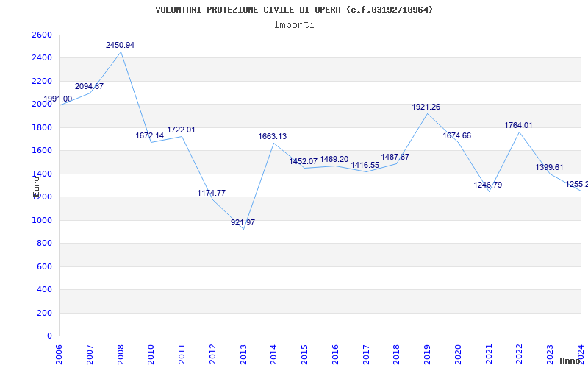The height and width of the screenshot is (368, 588).
Task: Click the 1921.26 data label
Action: coord(426,107)
